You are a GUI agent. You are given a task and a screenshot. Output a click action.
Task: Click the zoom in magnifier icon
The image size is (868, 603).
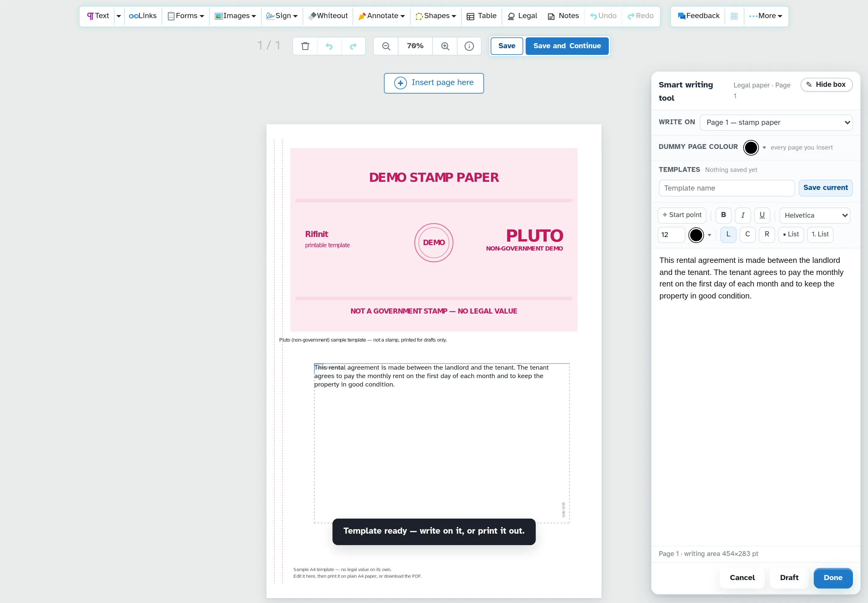tap(445, 46)
